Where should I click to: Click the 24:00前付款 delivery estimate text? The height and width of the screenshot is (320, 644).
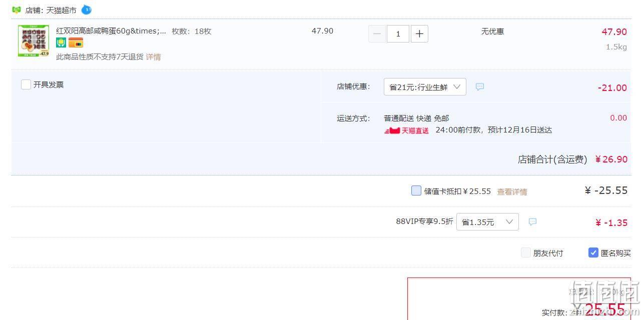pos(493,130)
